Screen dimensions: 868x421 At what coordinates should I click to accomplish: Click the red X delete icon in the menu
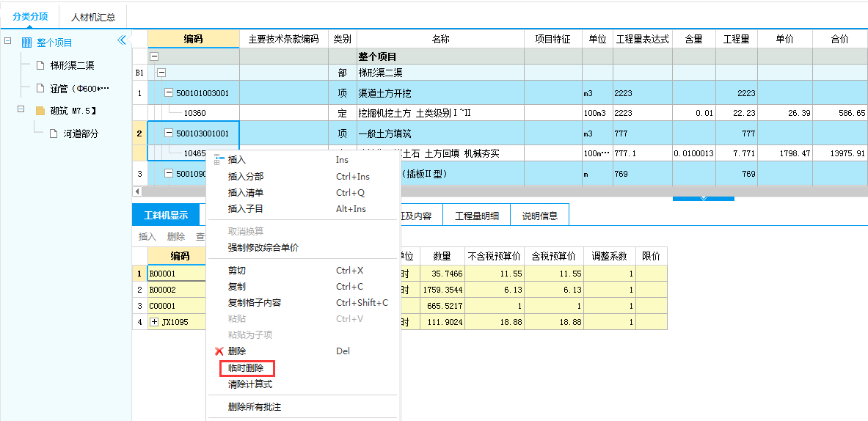coord(219,351)
